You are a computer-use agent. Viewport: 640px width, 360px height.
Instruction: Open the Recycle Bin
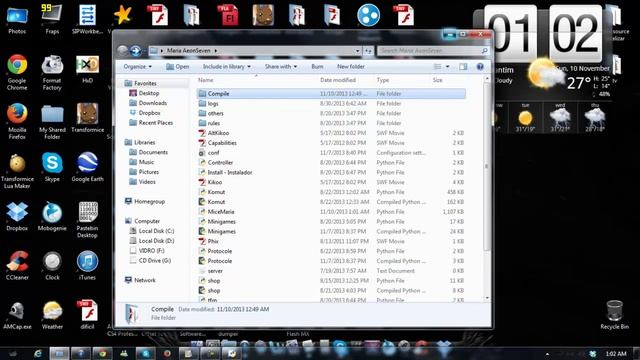pyautogui.click(x=614, y=314)
